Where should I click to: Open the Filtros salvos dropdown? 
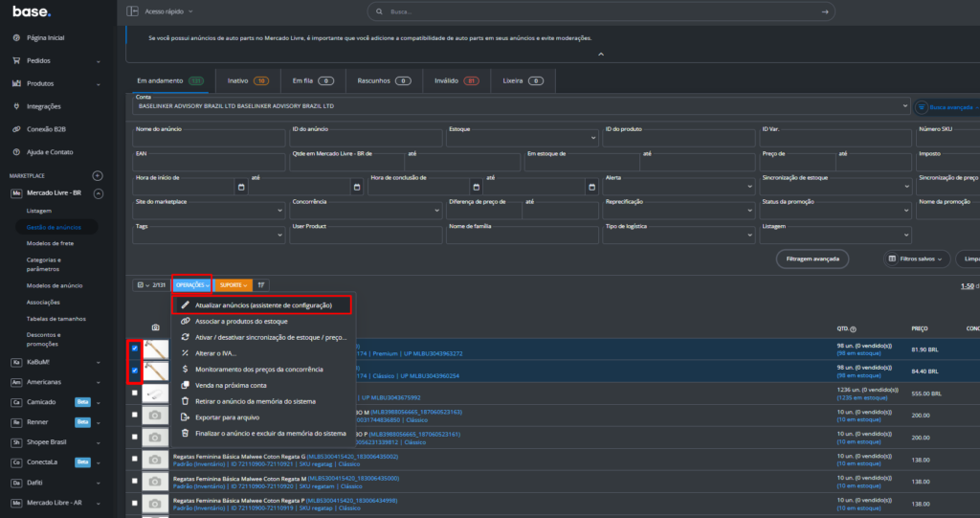click(916, 259)
